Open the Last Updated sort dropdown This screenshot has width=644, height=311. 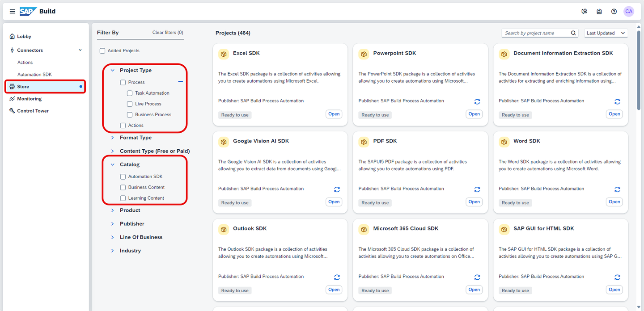[606, 33]
